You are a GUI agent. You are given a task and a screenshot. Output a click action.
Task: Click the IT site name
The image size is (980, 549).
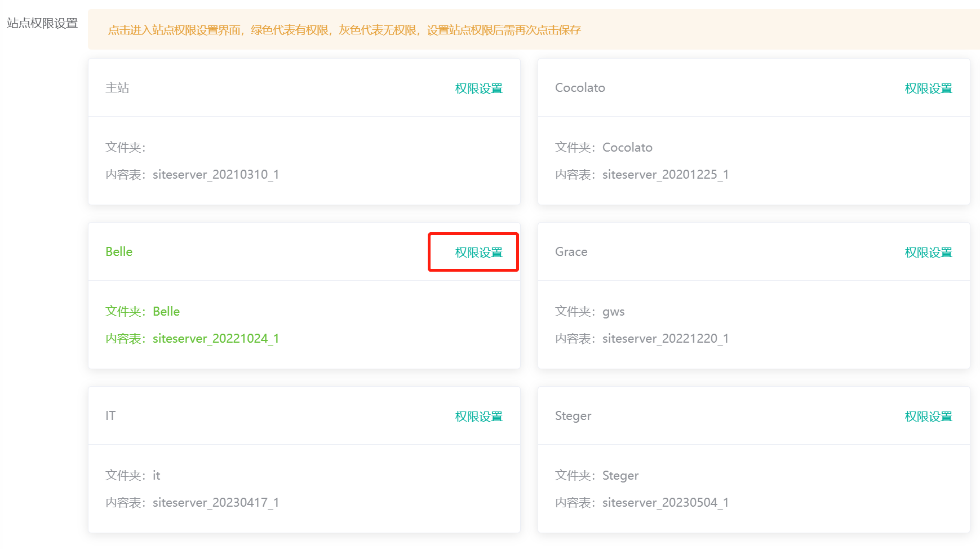pos(110,416)
